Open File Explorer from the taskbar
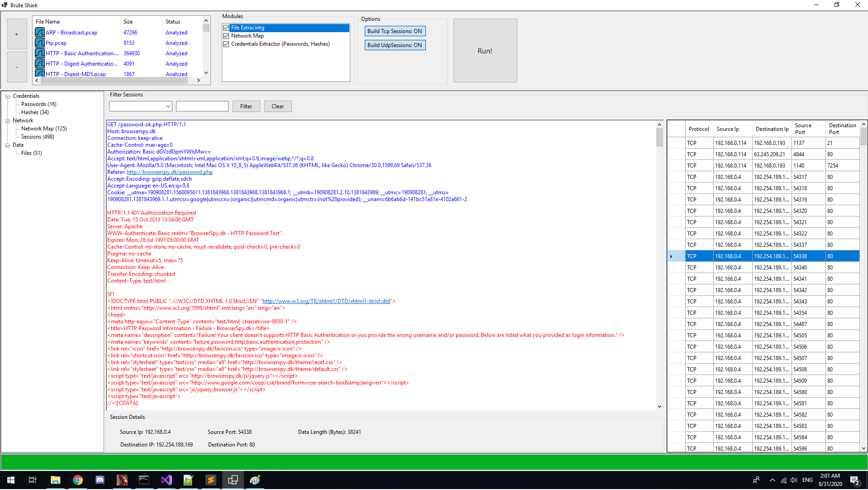 pyautogui.click(x=55, y=480)
